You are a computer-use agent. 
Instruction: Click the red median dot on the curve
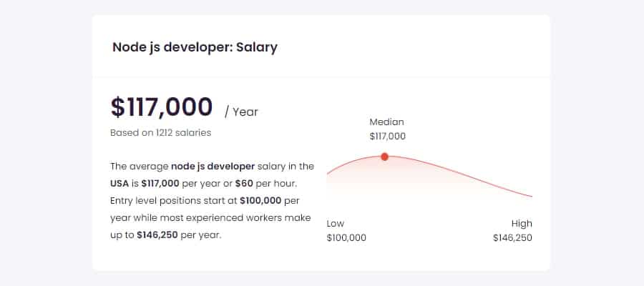click(384, 157)
